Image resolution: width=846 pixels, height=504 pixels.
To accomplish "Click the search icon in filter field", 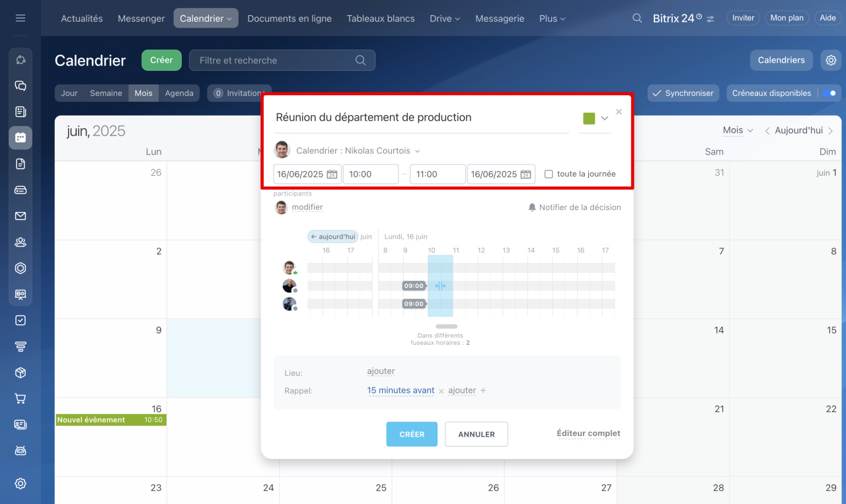I will tap(360, 60).
